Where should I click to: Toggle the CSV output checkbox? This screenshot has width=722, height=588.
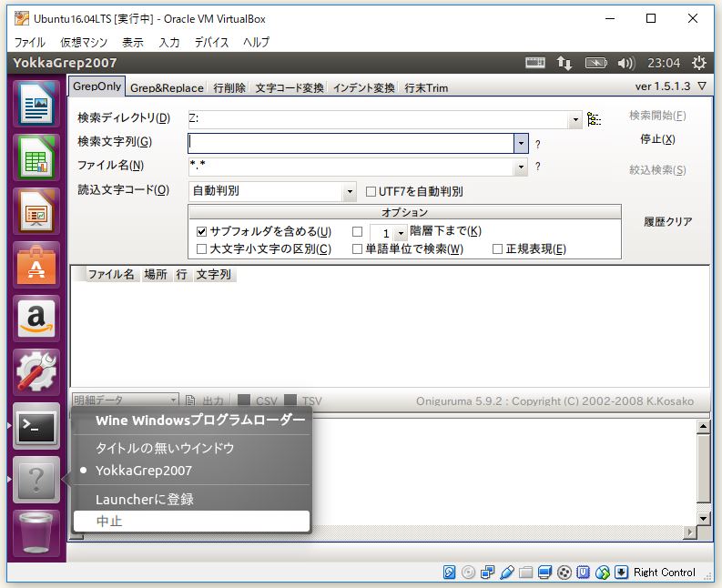click(244, 400)
